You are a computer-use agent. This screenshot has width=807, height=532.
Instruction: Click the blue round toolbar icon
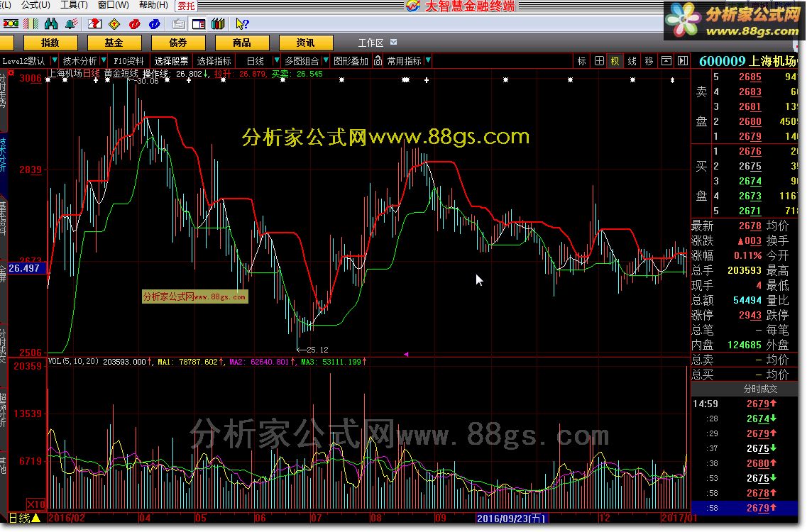(x=155, y=23)
